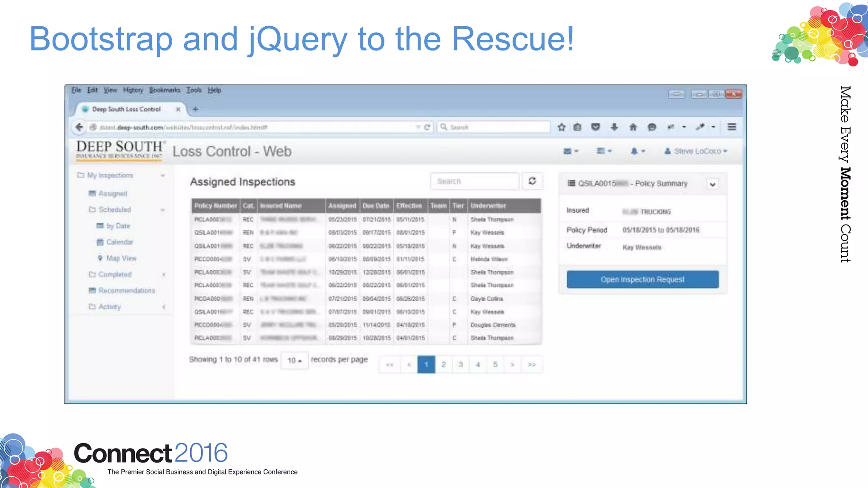
Task: Go to first page of results
Action: [390, 365]
